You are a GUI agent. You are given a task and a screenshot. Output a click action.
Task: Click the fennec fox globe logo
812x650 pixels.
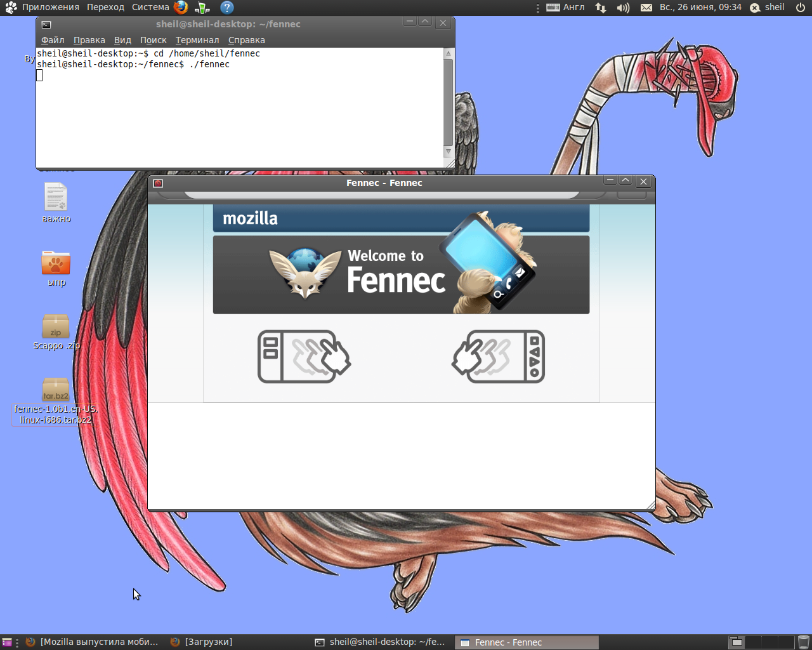305,272
